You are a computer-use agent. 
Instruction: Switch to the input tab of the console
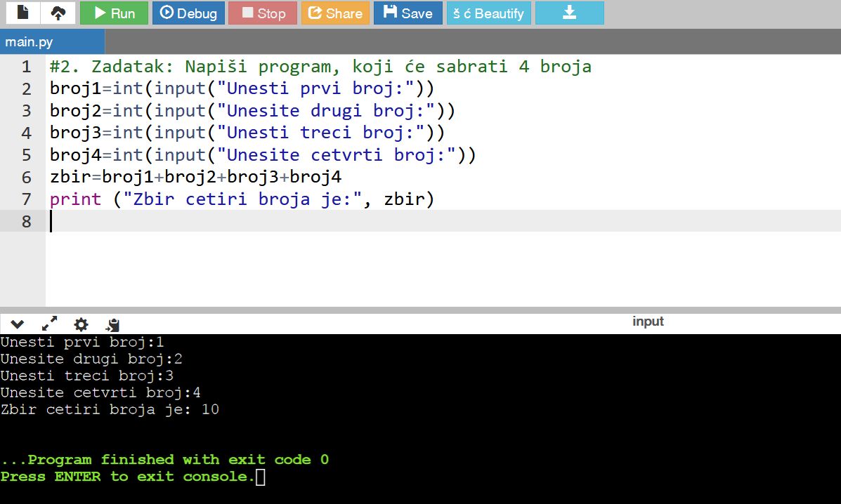647,321
